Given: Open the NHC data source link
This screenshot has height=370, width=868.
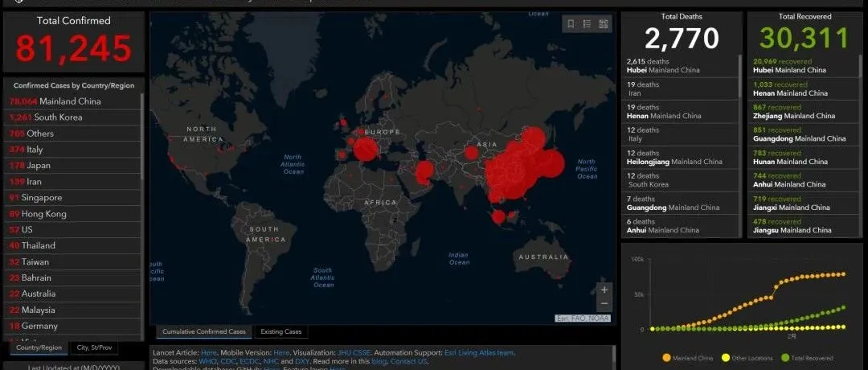Looking at the screenshot, I should pyautogui.click(x=271, y=361).
